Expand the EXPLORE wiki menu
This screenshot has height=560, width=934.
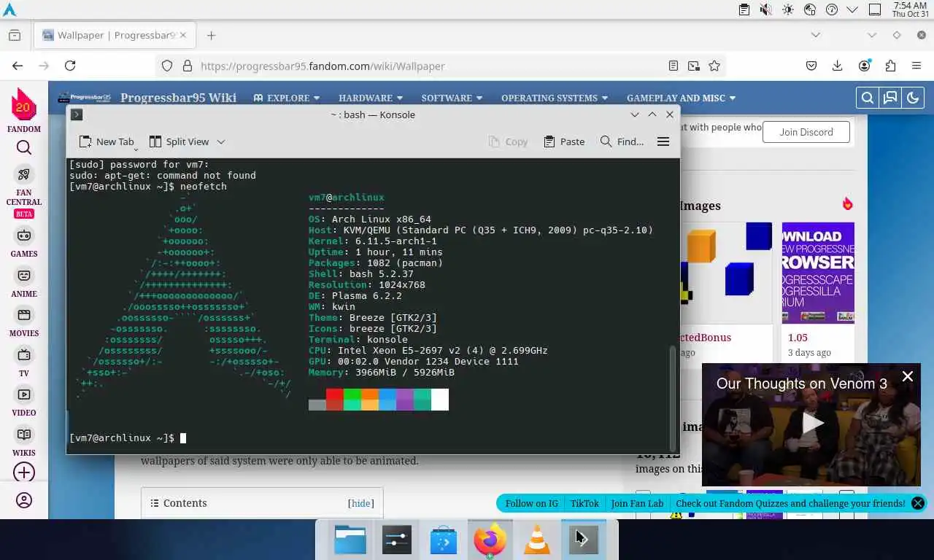click(x=286, y=98)
